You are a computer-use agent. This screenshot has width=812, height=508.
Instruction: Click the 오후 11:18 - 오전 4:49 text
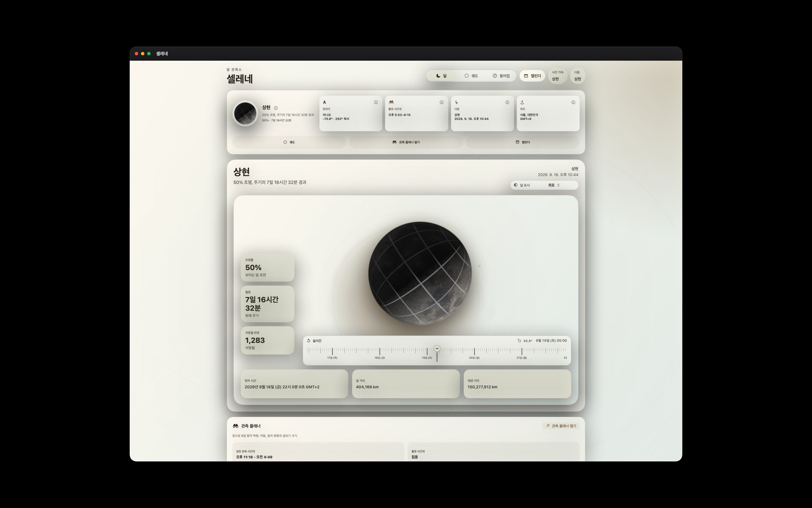pos(254,457)
